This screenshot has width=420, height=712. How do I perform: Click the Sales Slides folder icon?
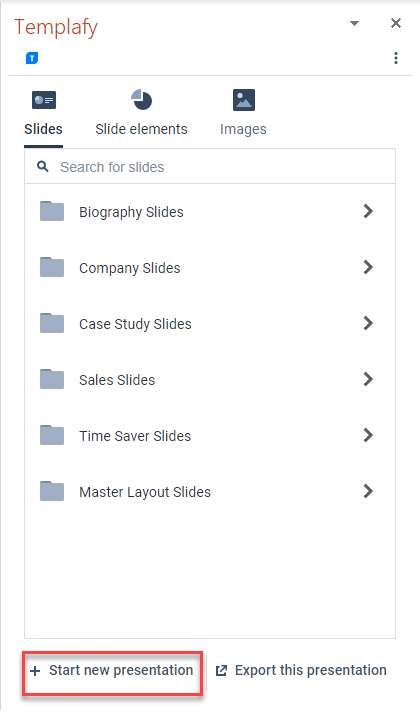pos(52,379)
